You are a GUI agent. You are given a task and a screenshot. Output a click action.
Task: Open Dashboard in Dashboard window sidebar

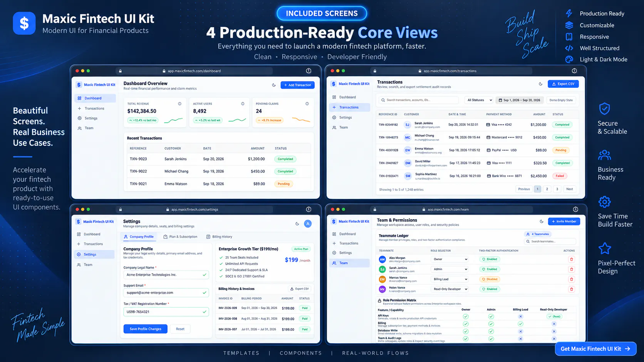click(95, 98)
